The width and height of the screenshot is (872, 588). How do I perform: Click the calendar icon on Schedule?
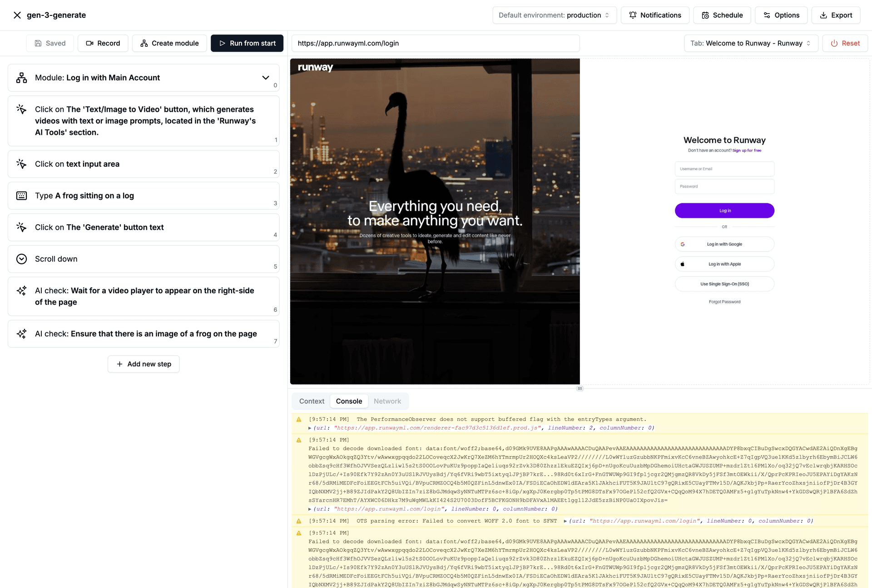coord(705,15)
